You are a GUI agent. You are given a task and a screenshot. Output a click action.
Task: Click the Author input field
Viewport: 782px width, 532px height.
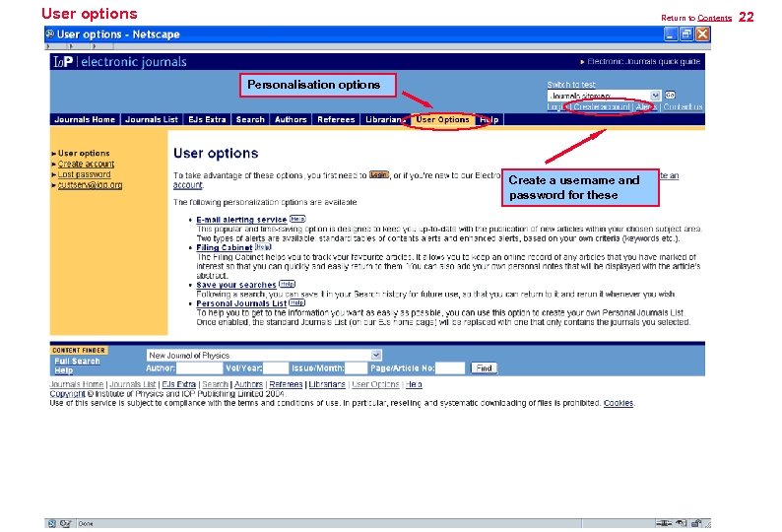point(199,368)
